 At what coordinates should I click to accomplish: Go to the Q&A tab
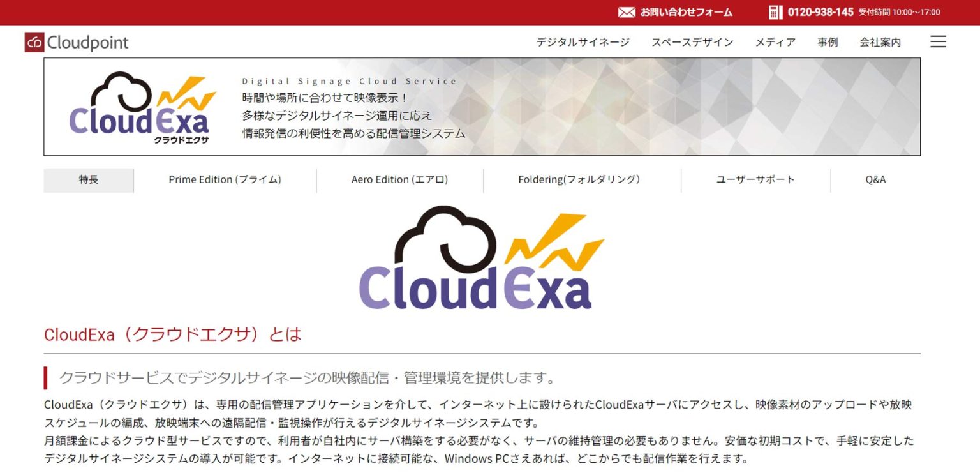point(877,179)
